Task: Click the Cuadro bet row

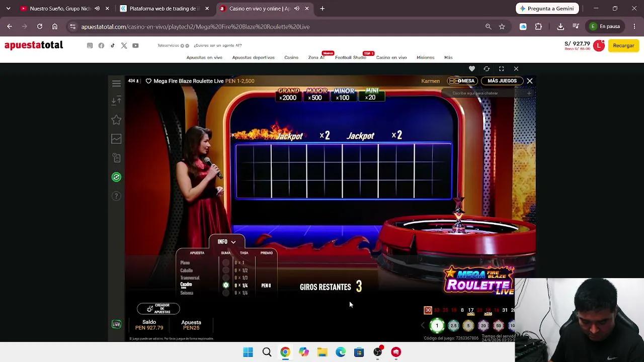Action: click(x=225, y=285)
